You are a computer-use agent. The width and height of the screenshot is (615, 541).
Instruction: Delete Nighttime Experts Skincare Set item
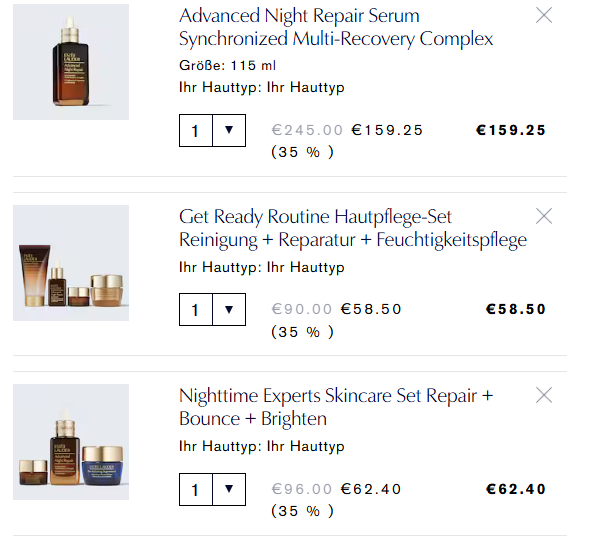tap(544, 395)
